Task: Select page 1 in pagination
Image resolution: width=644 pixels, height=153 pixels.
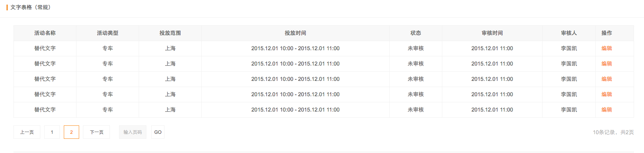Action: click(x=52, y=132)
